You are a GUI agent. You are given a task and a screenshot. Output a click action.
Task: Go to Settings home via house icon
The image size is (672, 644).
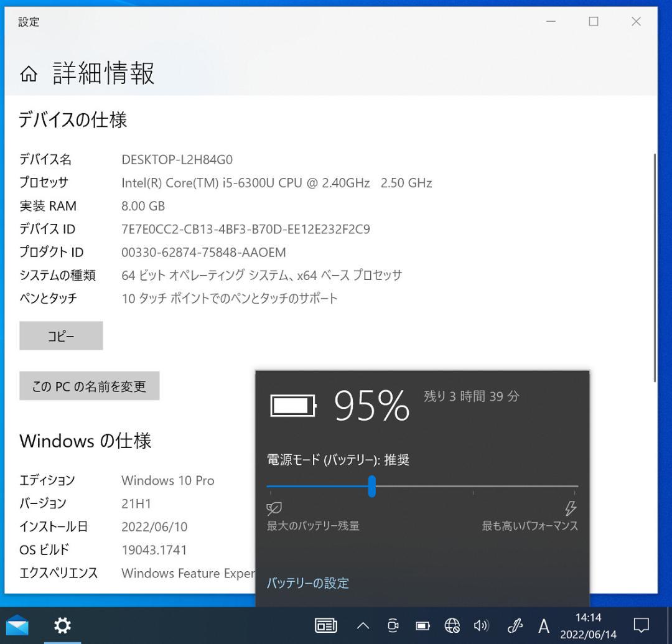(28, 73)
